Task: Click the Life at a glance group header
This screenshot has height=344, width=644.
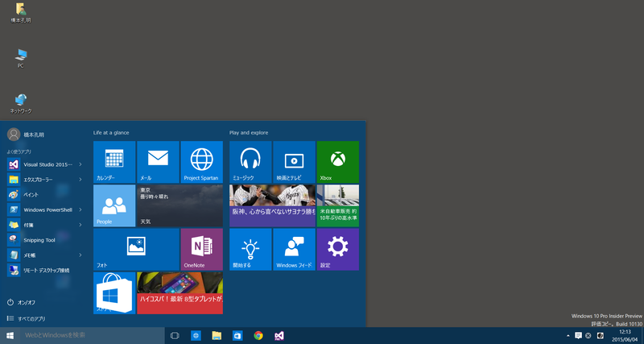Action: click(111, 133)
